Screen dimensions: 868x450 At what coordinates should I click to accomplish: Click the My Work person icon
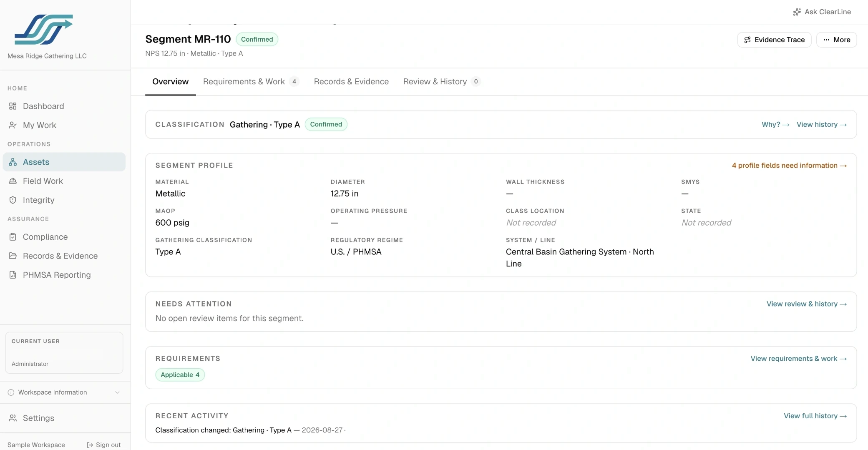tap(13, 125)
